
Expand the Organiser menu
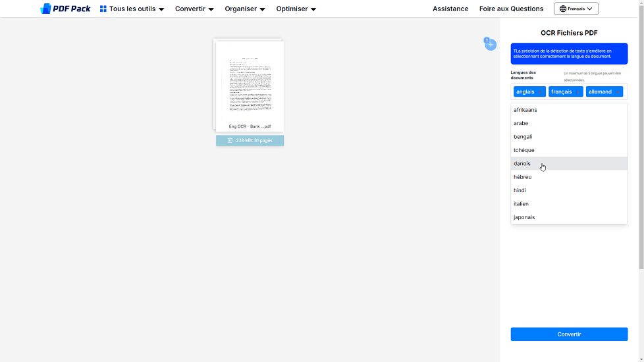244,9
